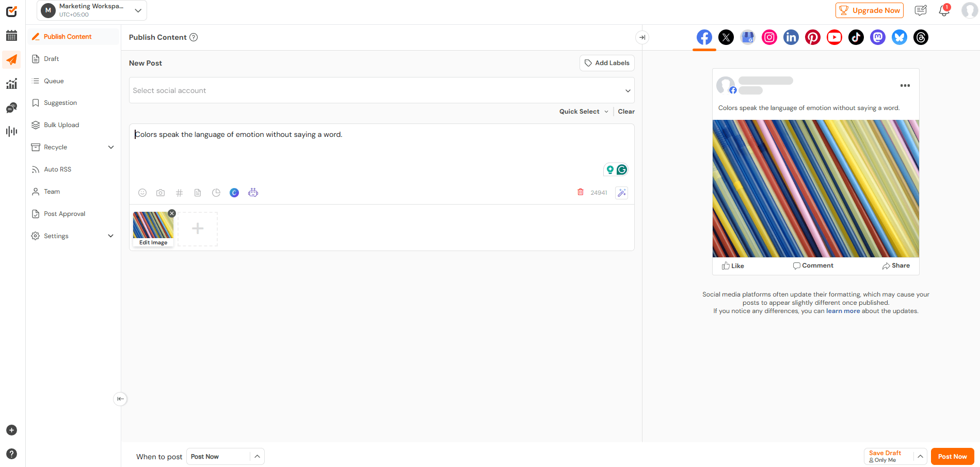Delete the post text using the trash icon
The image size is (980, 467).
[580, 192]
